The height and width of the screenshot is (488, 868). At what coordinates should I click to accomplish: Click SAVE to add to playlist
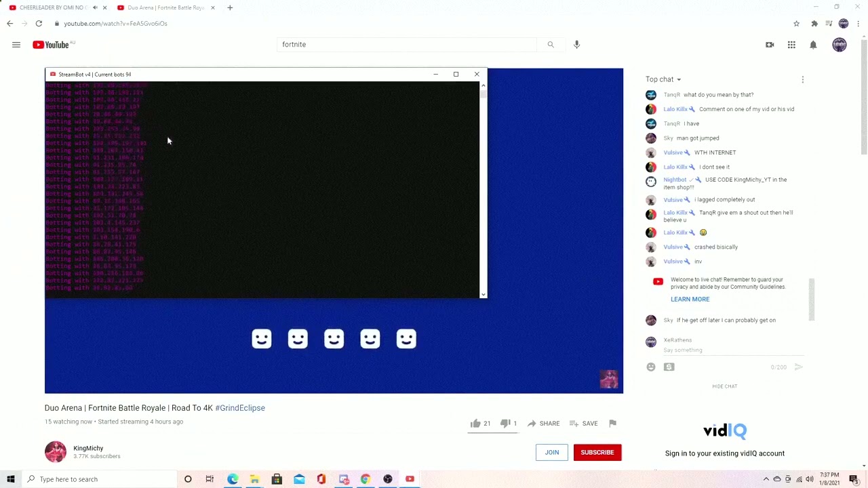(583, 424)
